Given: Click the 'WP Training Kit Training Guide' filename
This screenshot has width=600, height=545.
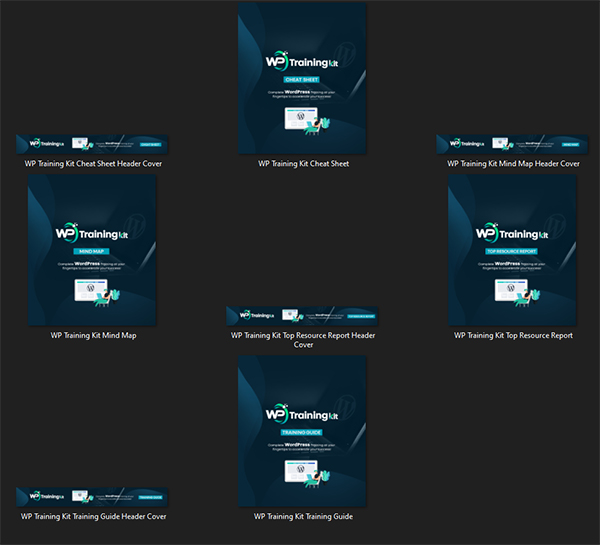Looking at the screenshot, I should click(x=303, y=516).
